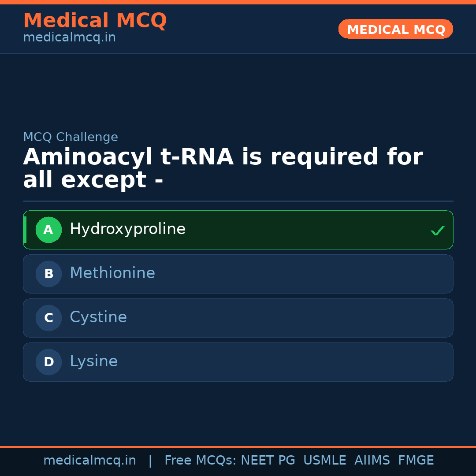
Task: Click the orange MEDICAL MCQ badge
Action: 395,29
